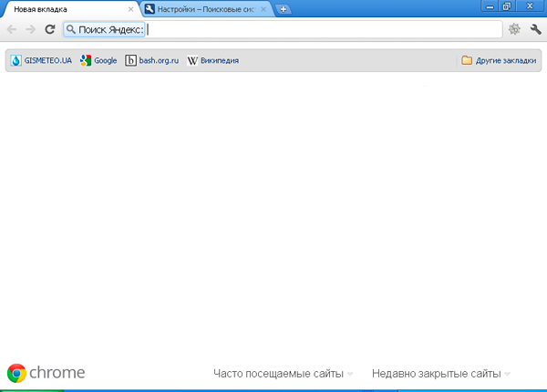Select the Новая вкладка tab
This screenshot has width=547, height=392.
coord(70,9)
